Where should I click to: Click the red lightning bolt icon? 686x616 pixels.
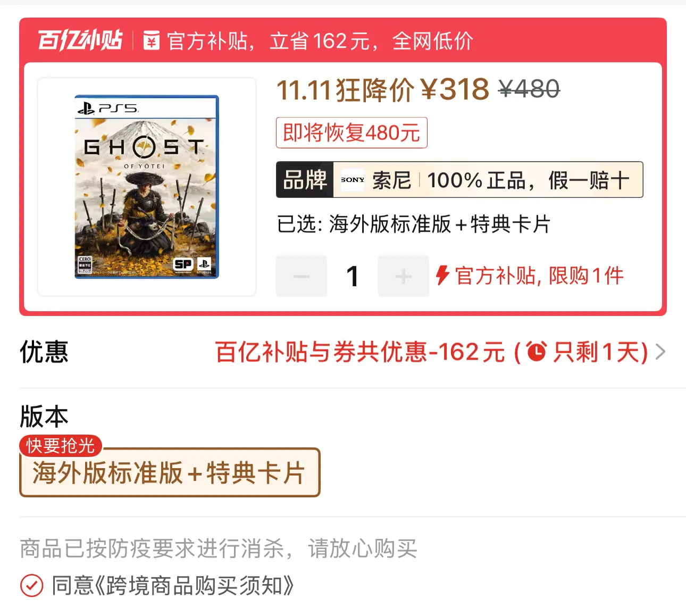point(442,276)
